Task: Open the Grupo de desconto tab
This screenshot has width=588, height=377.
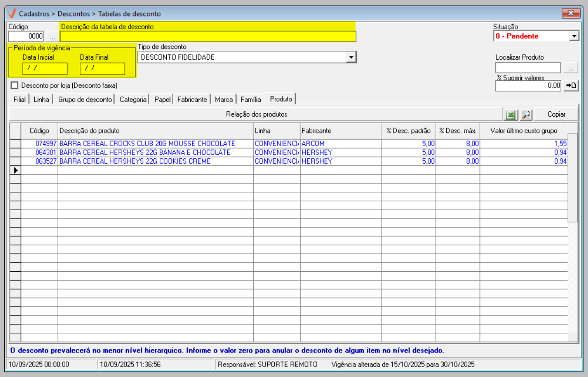Action: point(85,100)
